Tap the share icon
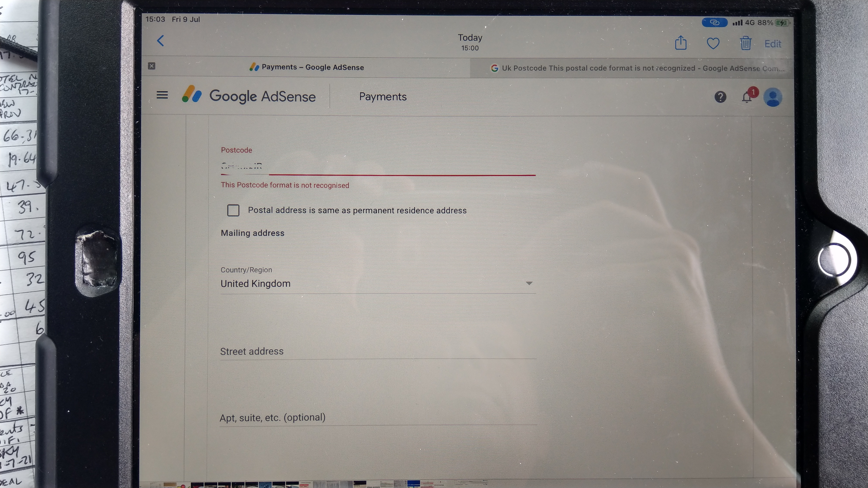The height and width of the screenshot is (488, 868). (681, 43)
